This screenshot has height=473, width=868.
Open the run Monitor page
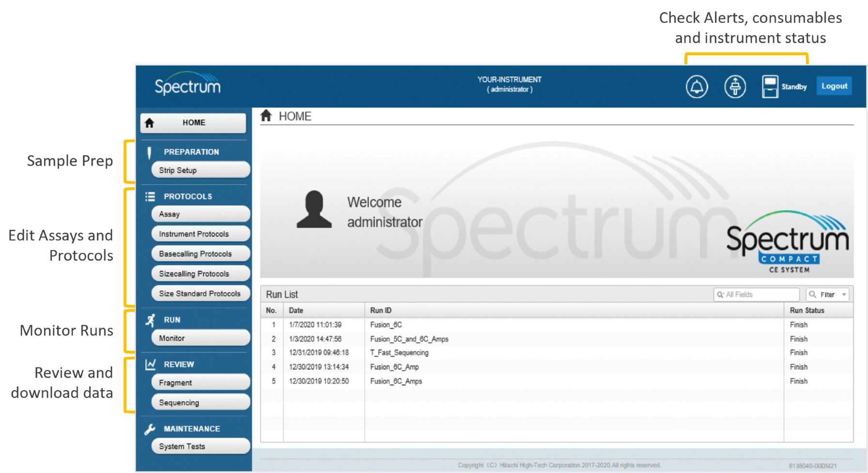(x=201, y=338)
